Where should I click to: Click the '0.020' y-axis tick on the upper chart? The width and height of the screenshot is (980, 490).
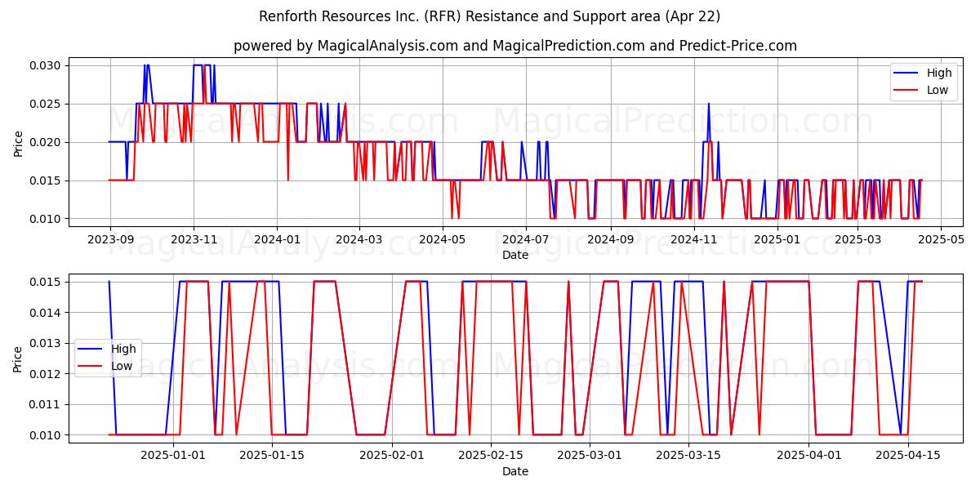point(45,142)
